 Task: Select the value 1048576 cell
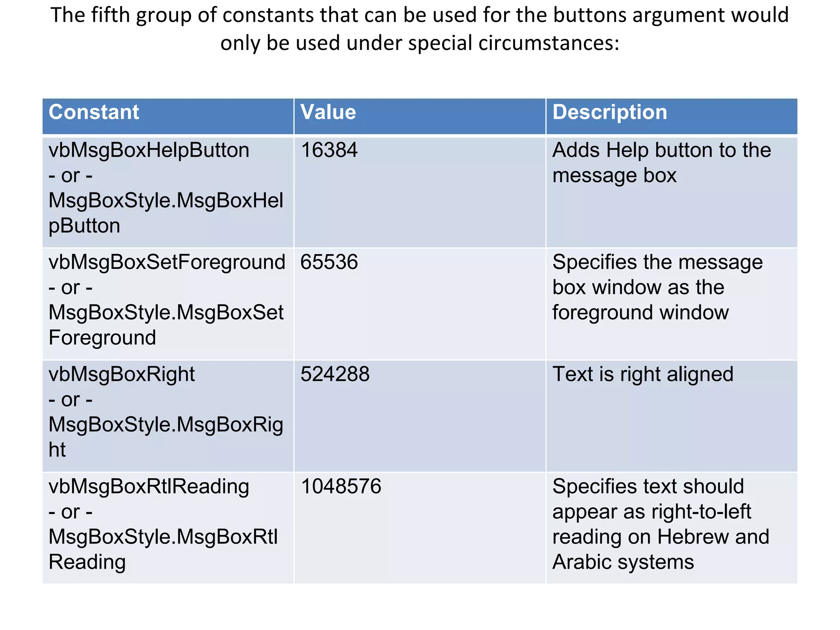[420, 528]
